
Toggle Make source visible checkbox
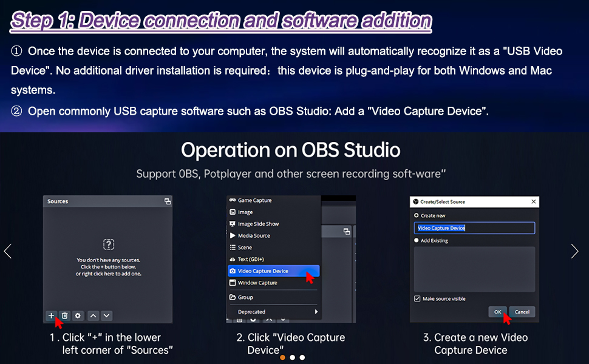417,298
